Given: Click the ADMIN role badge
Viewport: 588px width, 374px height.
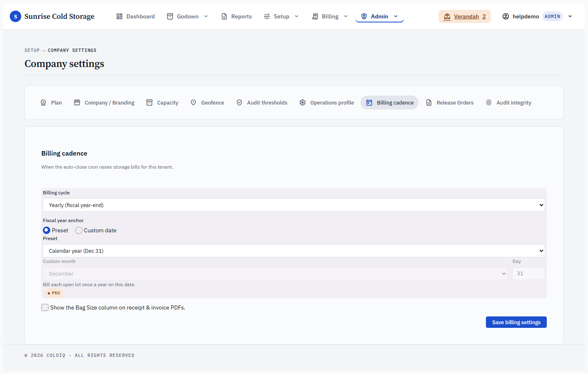Looking at the screenshot, I should (x=552, y=16).
